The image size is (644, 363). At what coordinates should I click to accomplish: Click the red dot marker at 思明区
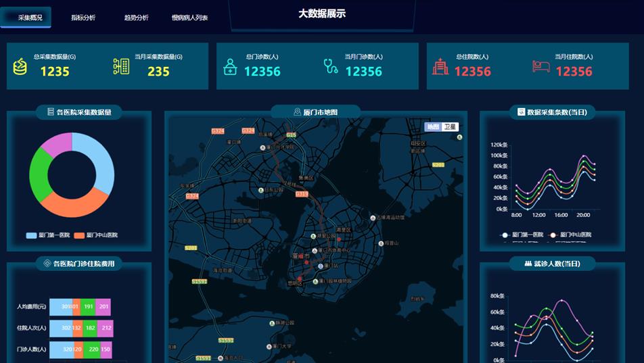pos(300,279)
